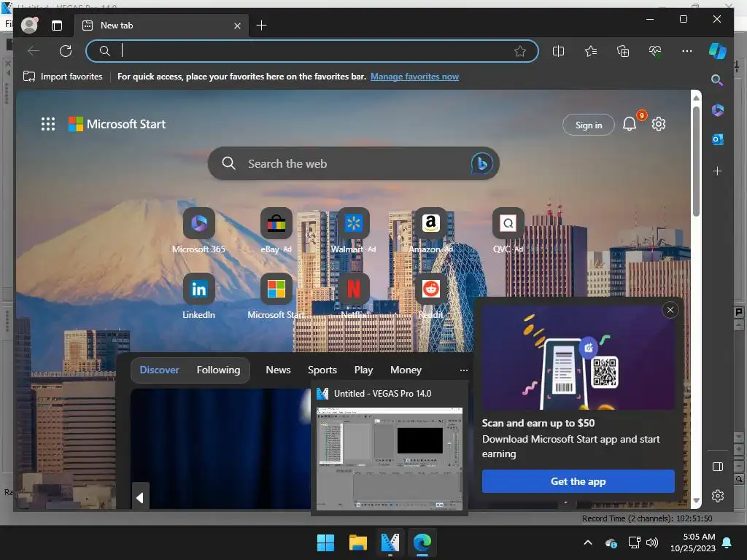This screenshot has width=747, height=560.
Task: Open a new tab with plus button
Action: 262,26
